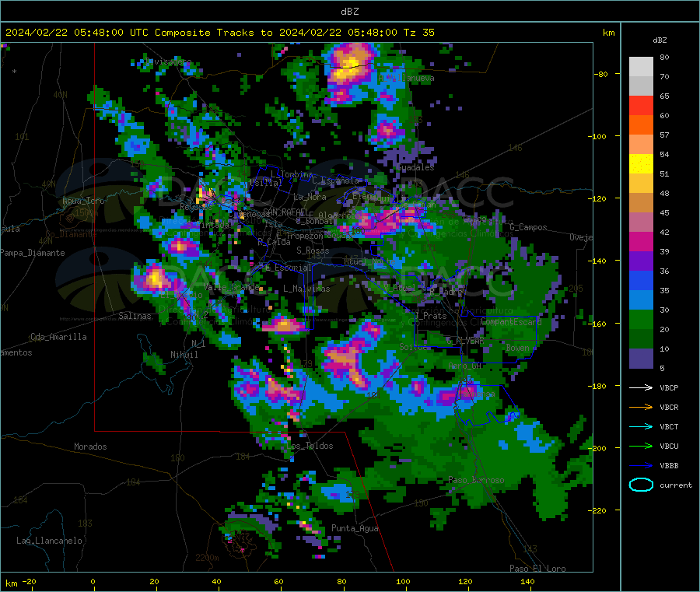Viewport: 700px width, 592px height.
Task: Click the 'E_Escorial' map label
Action: click(x=288, y=268)
